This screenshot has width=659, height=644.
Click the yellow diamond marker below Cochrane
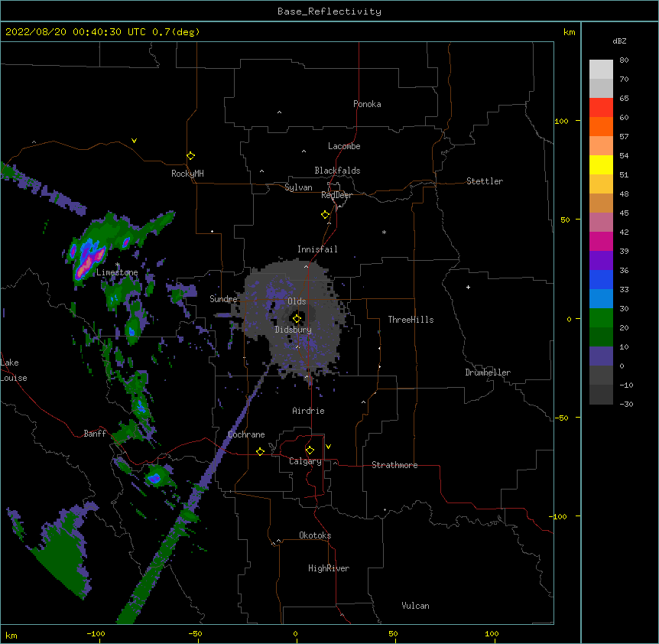coord(260,451)
